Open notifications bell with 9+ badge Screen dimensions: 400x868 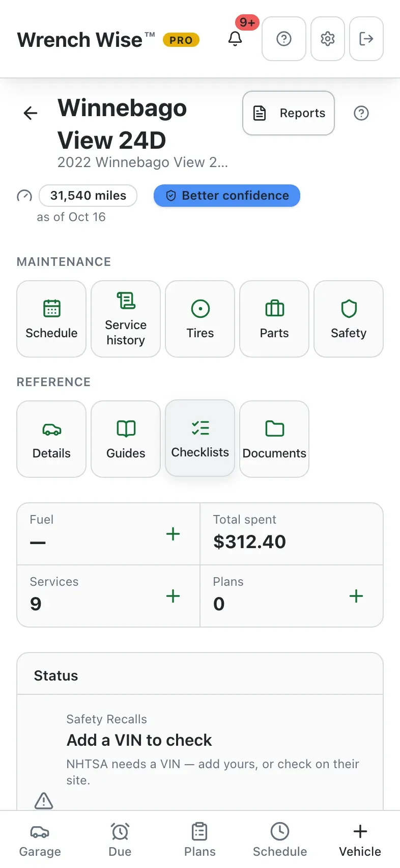tap(235, 39)
